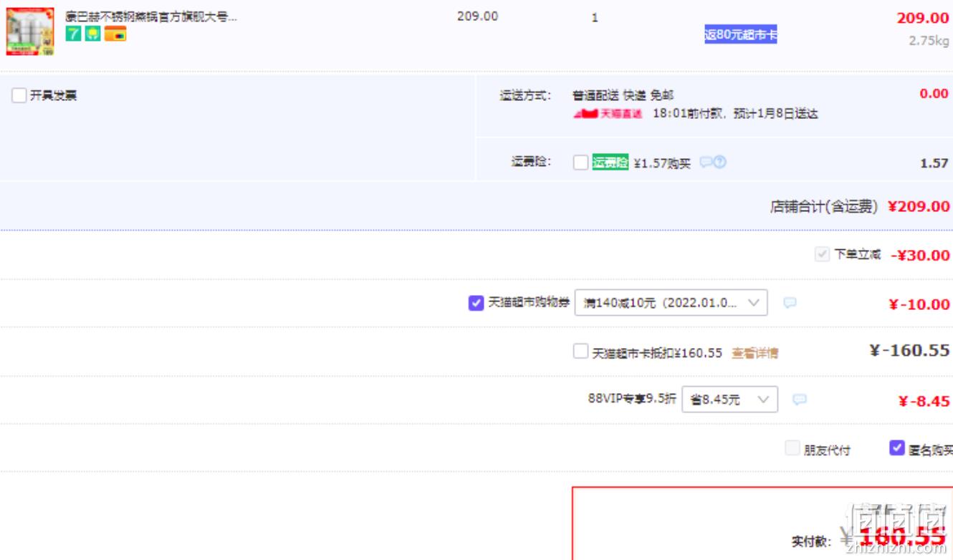Toggle the 朋友代付 checkbox
This screenshot has height=560, width=953.
[792, 448]
